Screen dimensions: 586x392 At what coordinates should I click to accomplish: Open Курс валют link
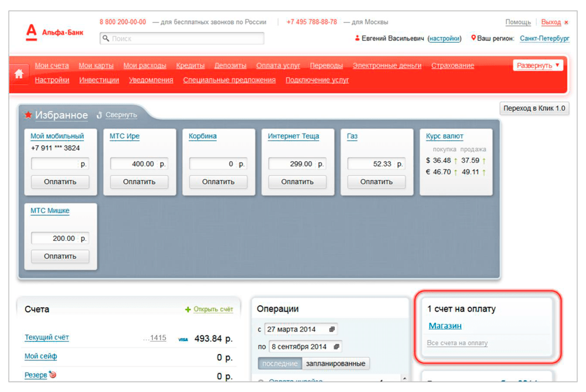pyautogui.click(x=444, y=136)
